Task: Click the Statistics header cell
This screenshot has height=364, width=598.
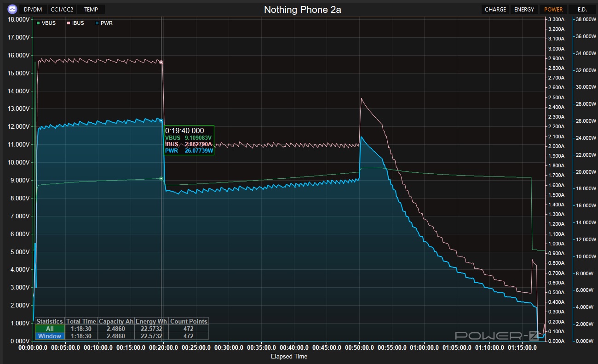Action: click(x=50, y=321)
